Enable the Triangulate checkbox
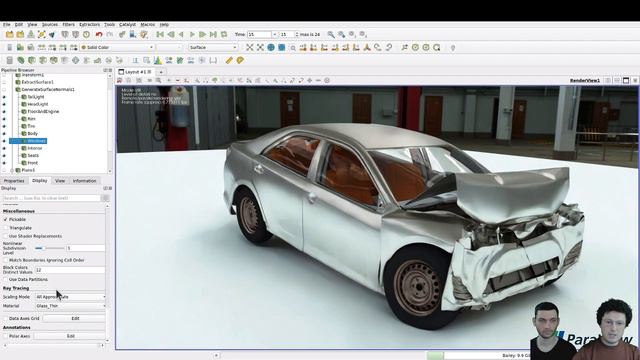The width and height of the screenshot is (640, 360). pos(6,228)
